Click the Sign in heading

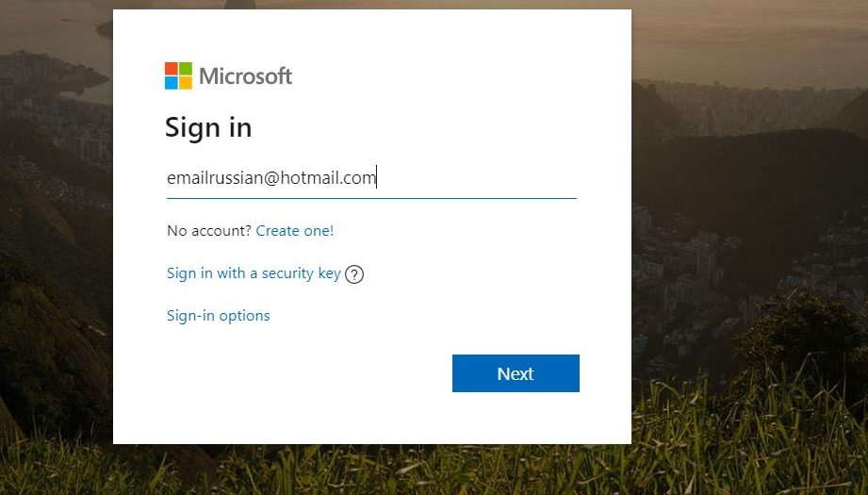[x=208, y=128]
